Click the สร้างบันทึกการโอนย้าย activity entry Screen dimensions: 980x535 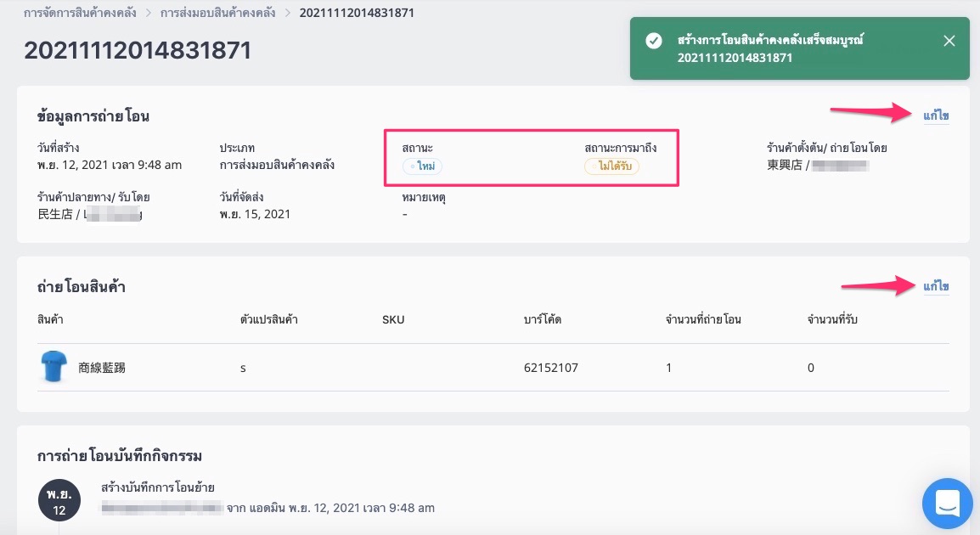[157, 487]
